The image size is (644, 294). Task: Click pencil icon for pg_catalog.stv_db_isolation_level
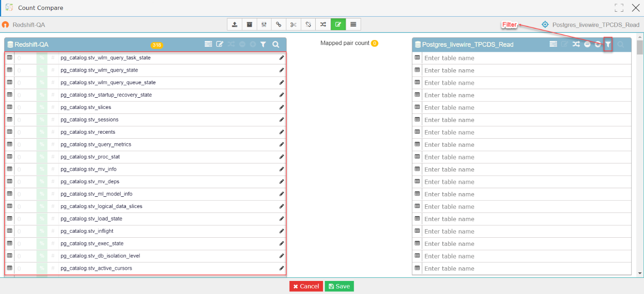(x=281, y=256)
